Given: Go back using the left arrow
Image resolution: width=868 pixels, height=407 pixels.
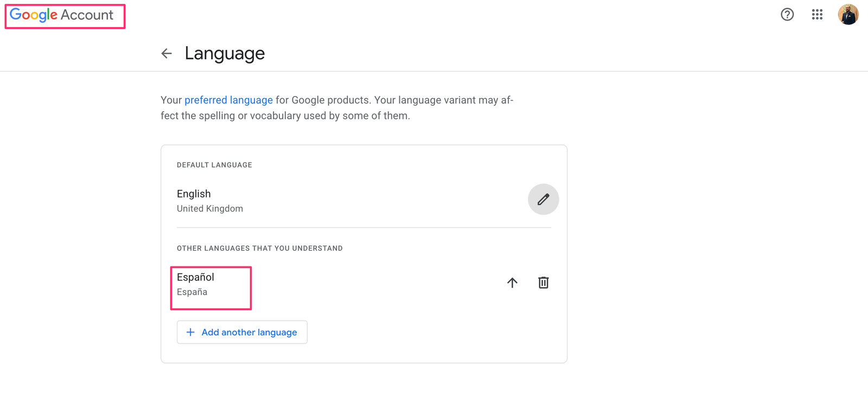Looking at the screenshot, I should coord(167,53).
